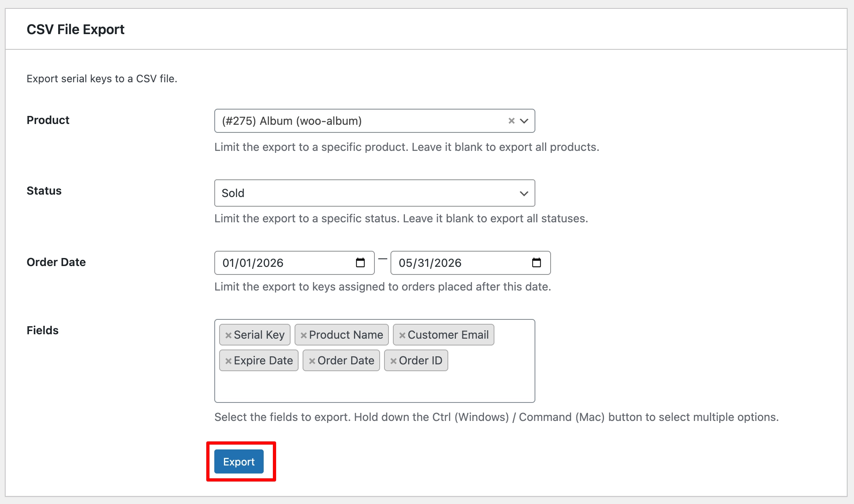The image size is (854, 504).
Task: Remove the Expire Date field tag
Action: 228,361
